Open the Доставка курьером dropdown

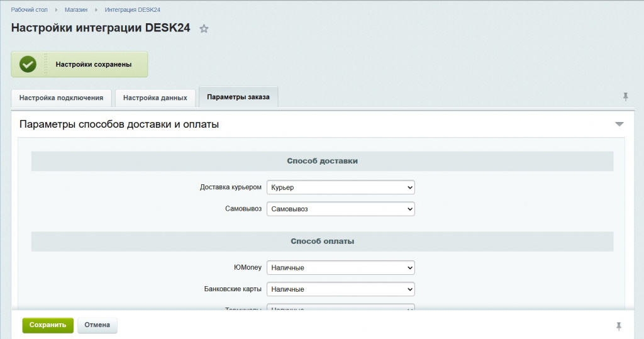pos(340,187)
